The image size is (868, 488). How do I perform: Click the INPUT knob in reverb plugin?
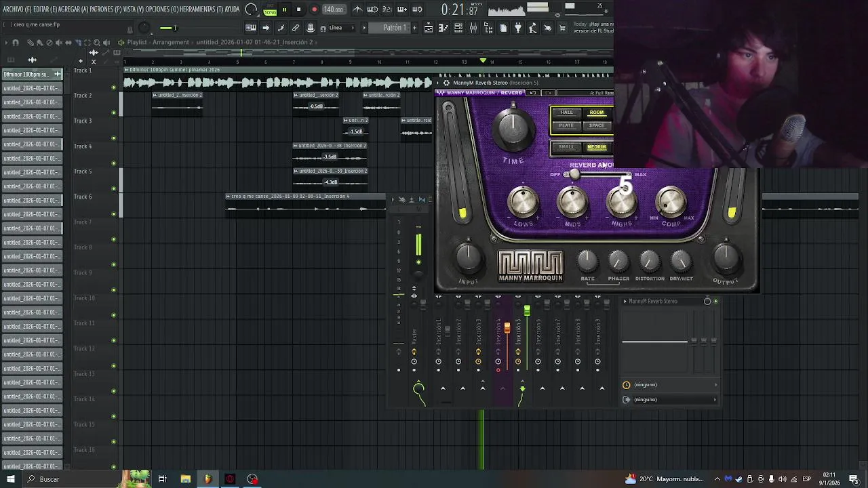tap(468, 258)
